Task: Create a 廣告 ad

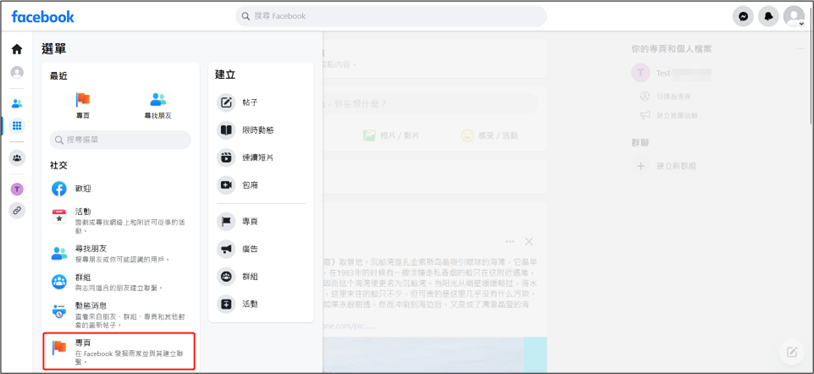Action: coord(261,249)
